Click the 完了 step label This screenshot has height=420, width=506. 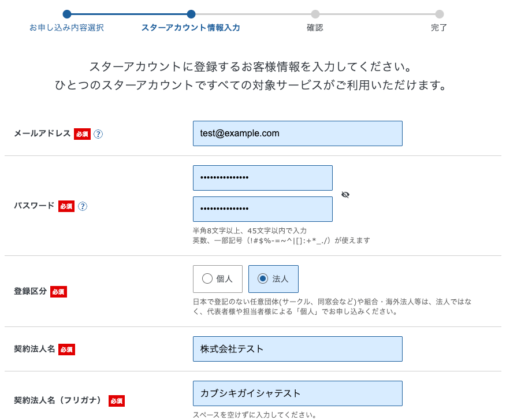tap(439, 28)
